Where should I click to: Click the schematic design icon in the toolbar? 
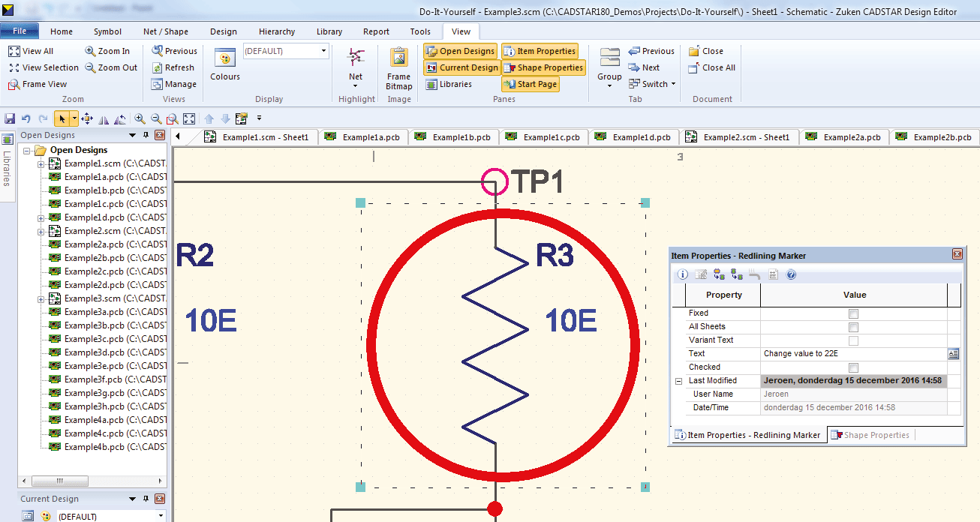tap(241, 118)
